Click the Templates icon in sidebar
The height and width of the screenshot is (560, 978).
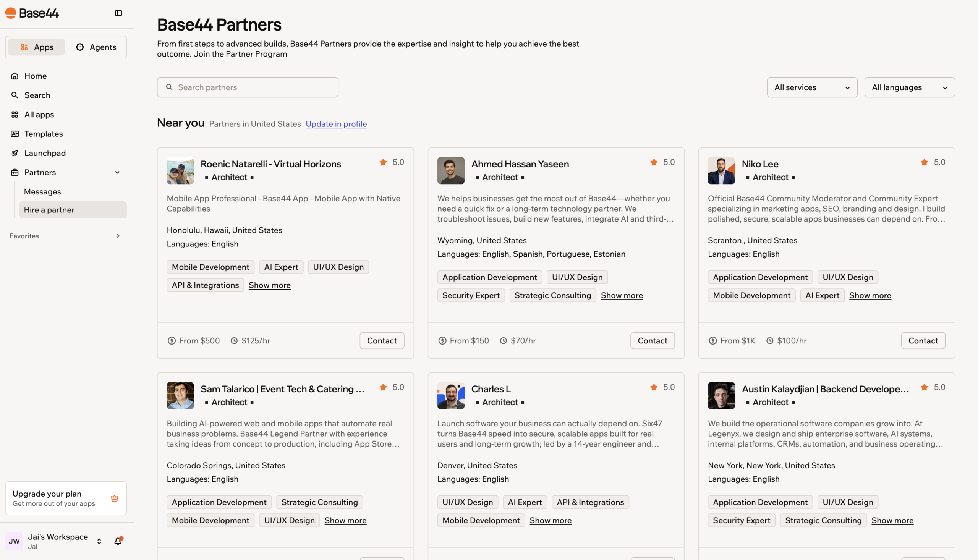pyautogui.click(x=15, y=133)
